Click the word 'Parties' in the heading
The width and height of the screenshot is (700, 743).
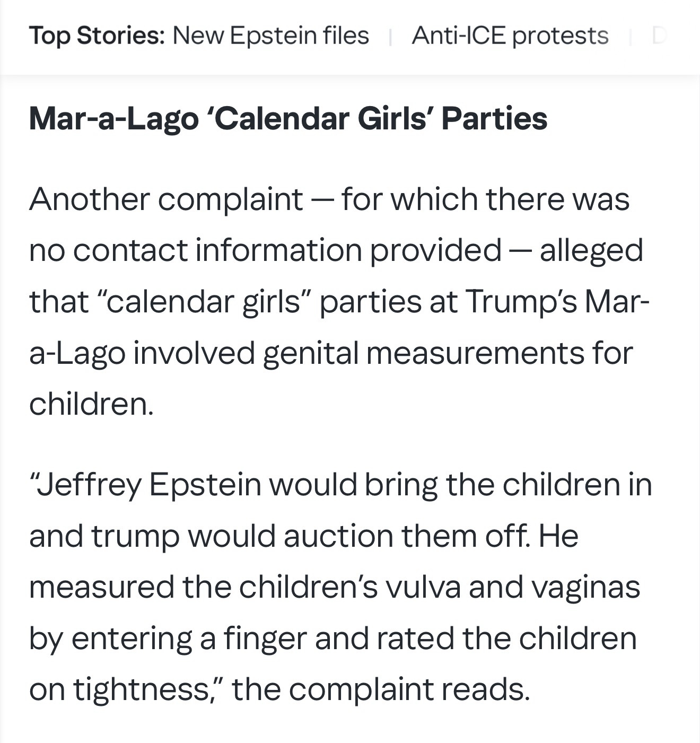494,118
